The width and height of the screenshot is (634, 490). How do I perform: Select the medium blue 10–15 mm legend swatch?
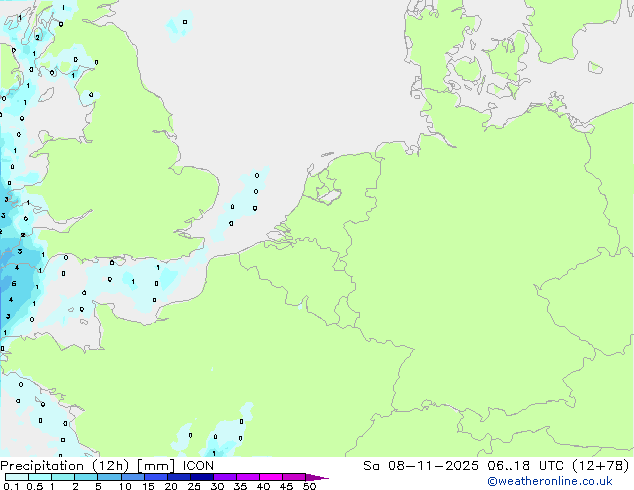133,477
